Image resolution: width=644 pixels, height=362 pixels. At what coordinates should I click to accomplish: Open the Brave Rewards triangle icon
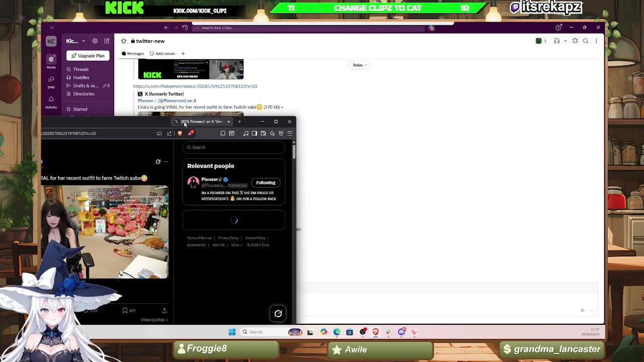tap(190, 133)
